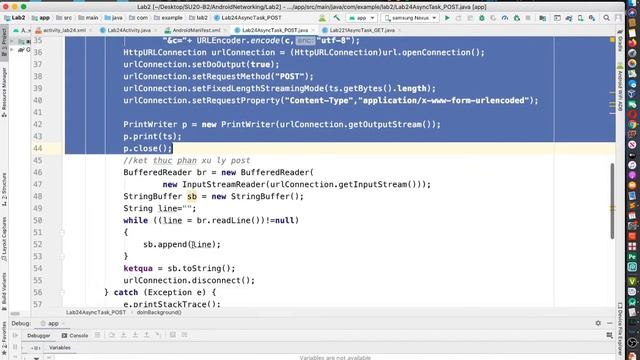Viewport: 640px width, 360px height.
Task: Open the profiler gauge icon in toolbar
Action: 505,18
